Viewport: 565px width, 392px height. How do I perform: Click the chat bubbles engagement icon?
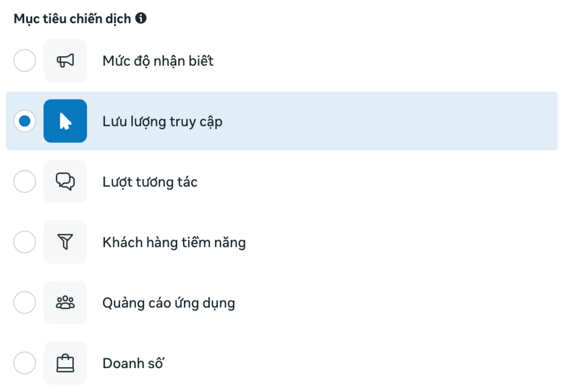click(x=65, y=181)
